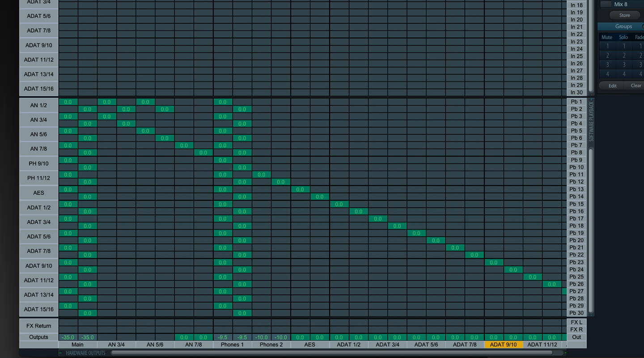Activate Solo group 2
This screenshot has width=644, height=358.
point(623,55)
